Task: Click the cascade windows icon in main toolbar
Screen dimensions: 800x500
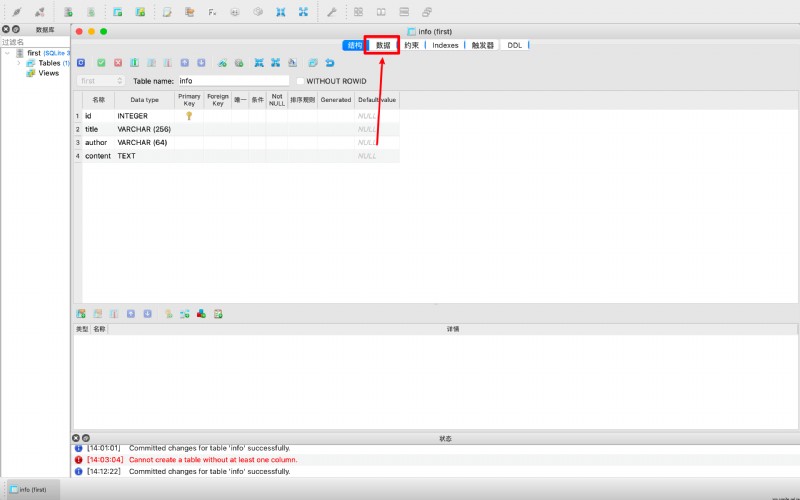Action: tap(427, 12)
